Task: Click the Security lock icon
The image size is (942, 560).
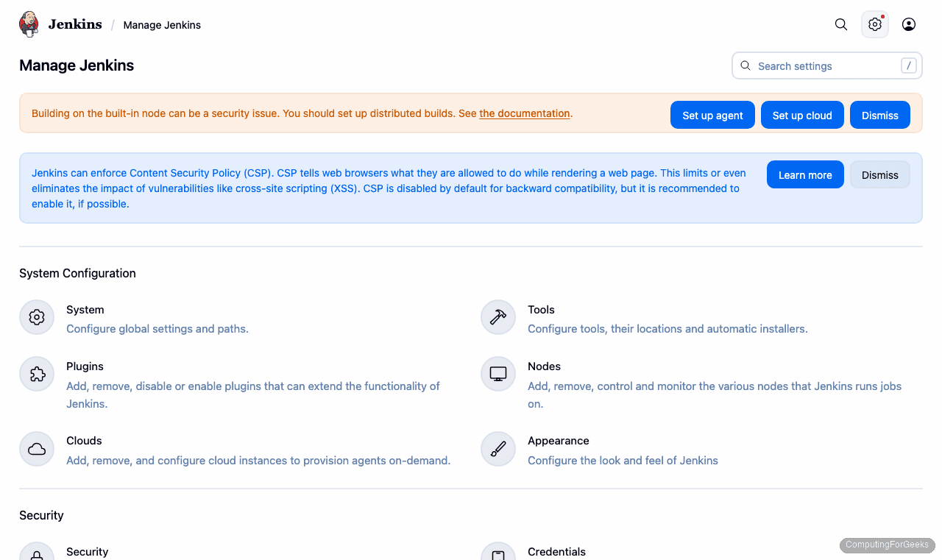Action: (x=37, y=554)
